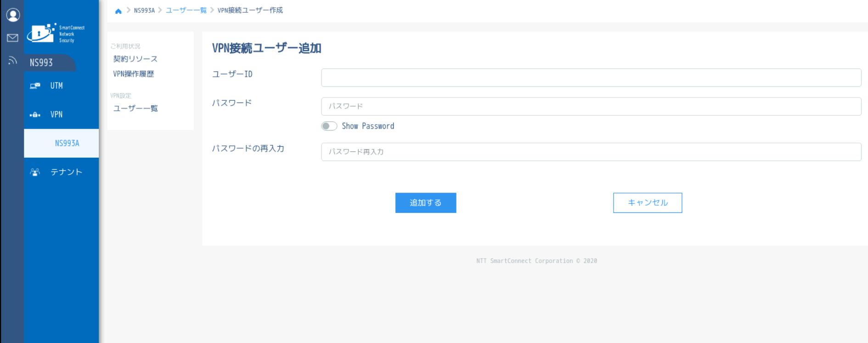Select NS993A in the sidebar
This screenshot has height=343, width=868.
[61, 143]
